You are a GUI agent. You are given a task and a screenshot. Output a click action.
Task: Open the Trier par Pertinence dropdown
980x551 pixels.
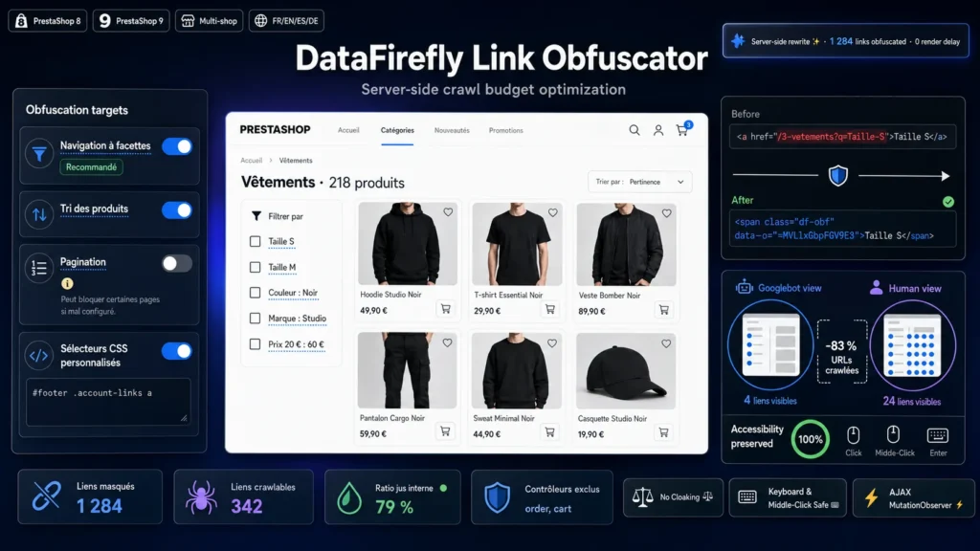pos(640,182)
